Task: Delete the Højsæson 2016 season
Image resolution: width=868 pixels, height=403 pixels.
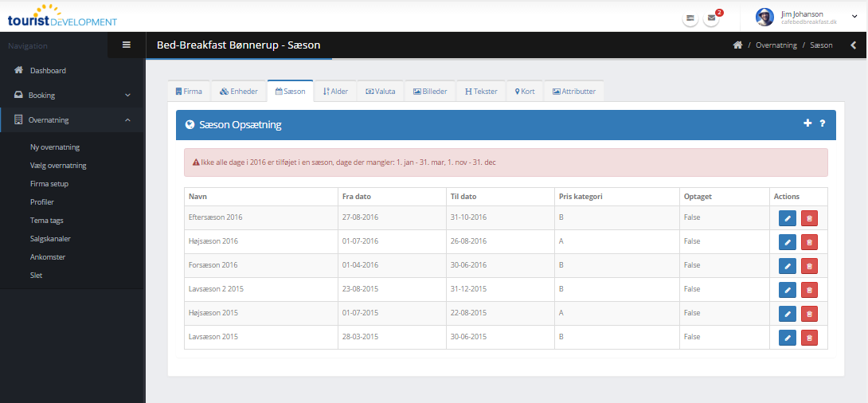Action: (x=809, y=242)
